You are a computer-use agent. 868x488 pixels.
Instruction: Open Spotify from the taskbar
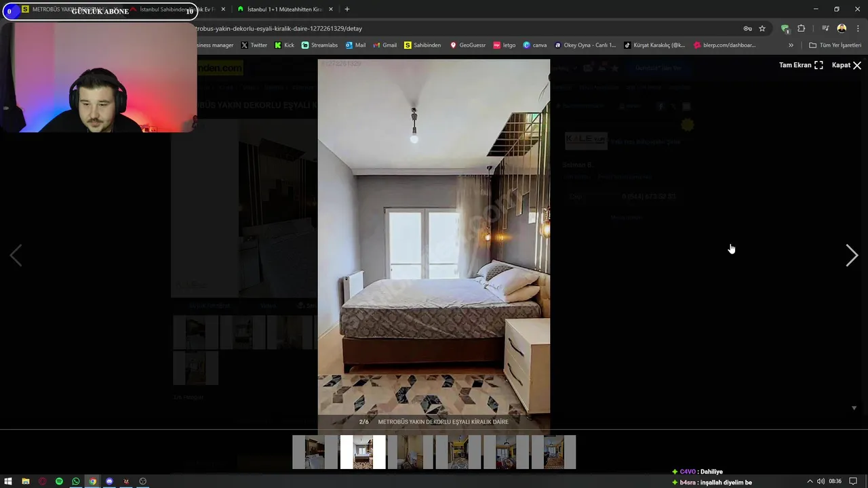click(x=59, y=481)
